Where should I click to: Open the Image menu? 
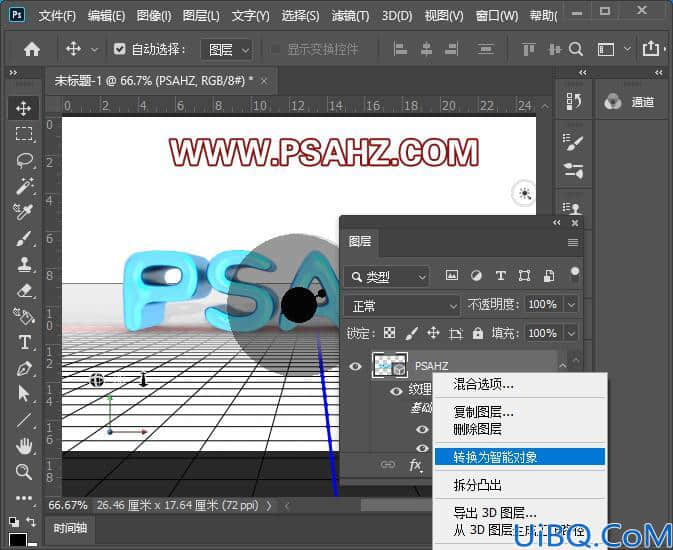click(x=154, y=16)
